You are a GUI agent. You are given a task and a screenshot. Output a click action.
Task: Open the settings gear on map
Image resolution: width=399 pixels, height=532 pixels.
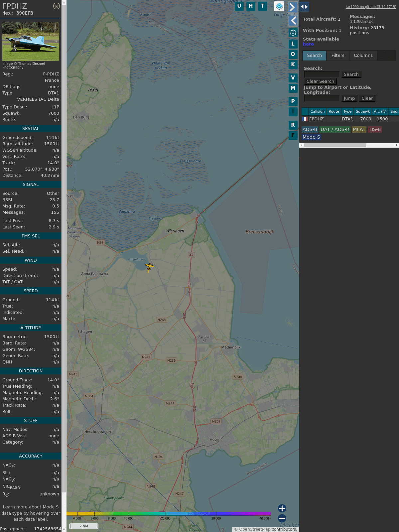coord(293,33)
